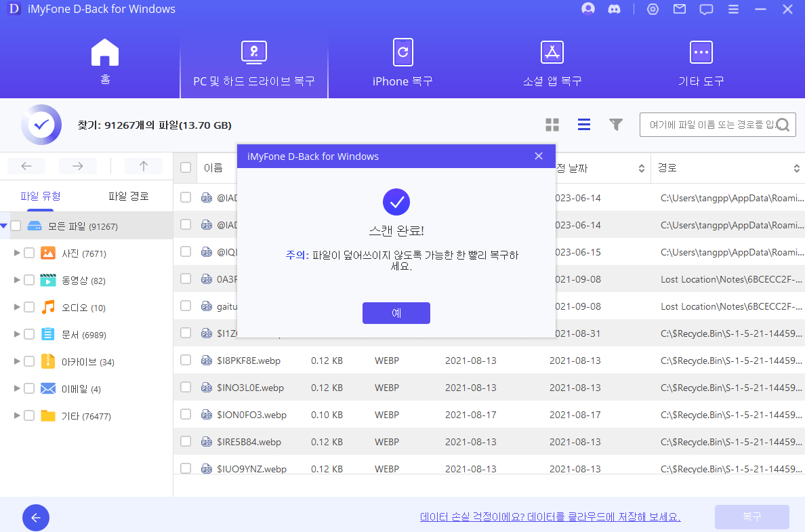Viewport: 805px width, 532px height.
Task: Click the search magnifier icon
Action: pos(783,125)
